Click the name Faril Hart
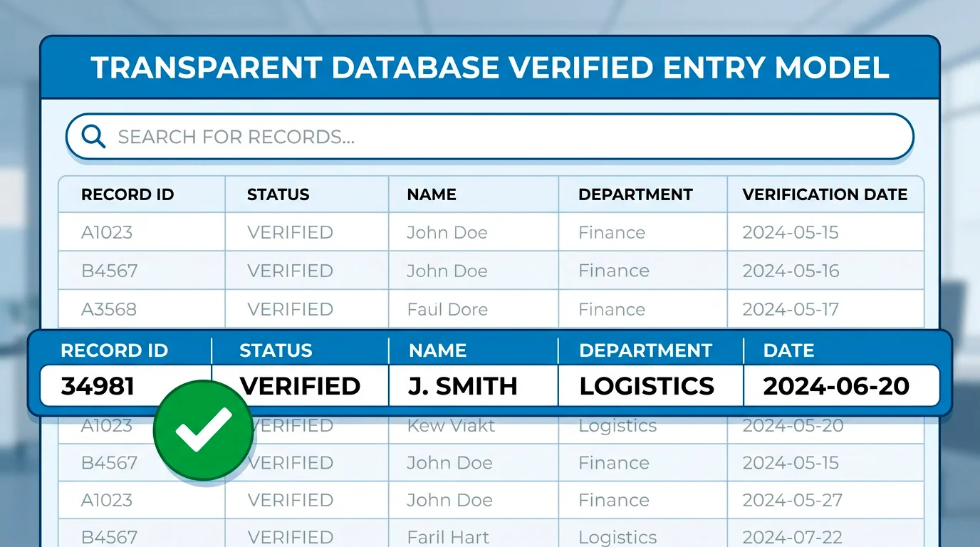The height and width of the screenshot is (547, 980). (447, 537)
